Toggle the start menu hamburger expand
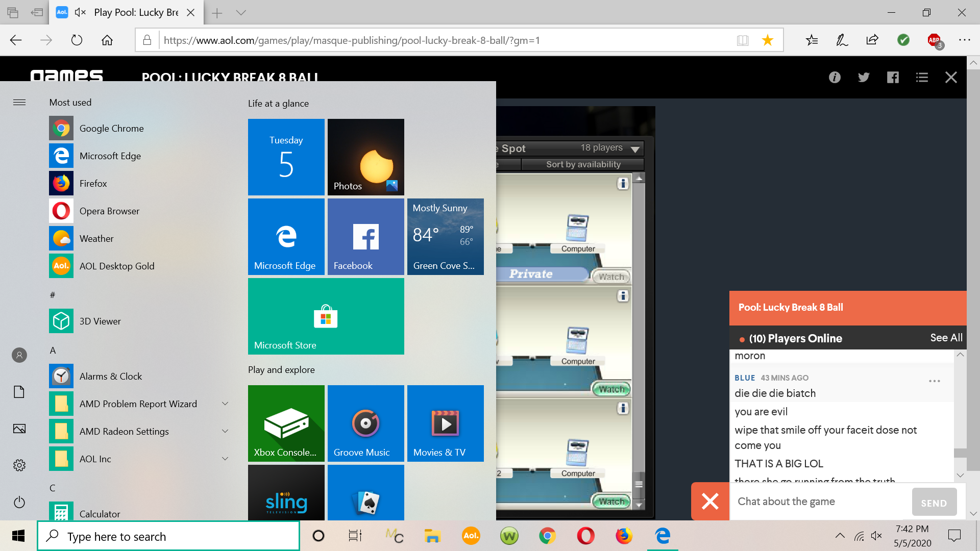 pyautogui.click(x=19, y=103)
